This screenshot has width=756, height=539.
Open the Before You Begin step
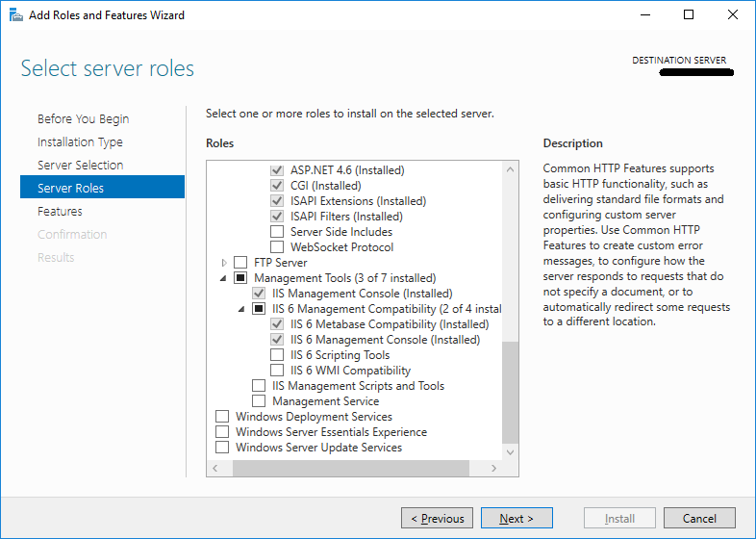click(x=83, y=118)
